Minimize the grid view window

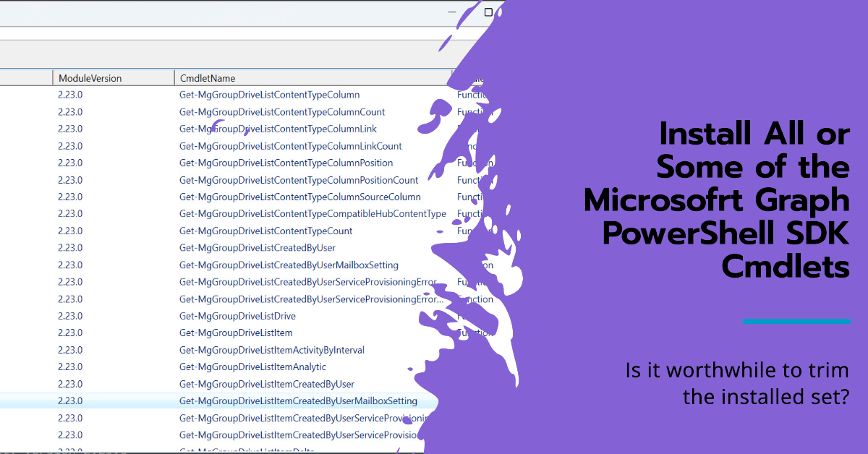tap(452, 12)
